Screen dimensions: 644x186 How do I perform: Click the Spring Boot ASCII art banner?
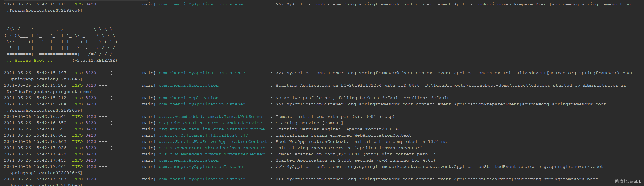point(61,39)
